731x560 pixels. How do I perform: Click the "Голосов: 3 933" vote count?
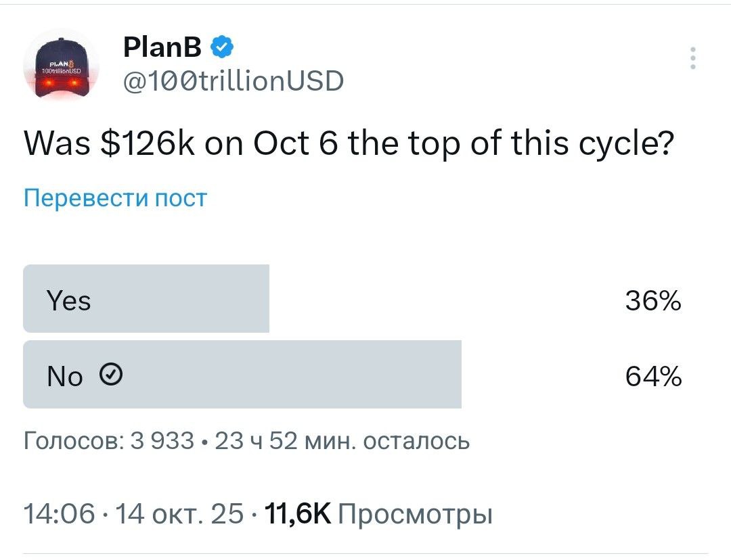coord(108,442)
